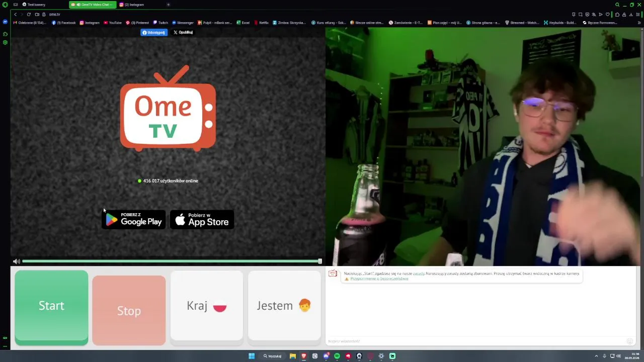Switch to the OmeTV Video Chat tab

coord(93,5)
